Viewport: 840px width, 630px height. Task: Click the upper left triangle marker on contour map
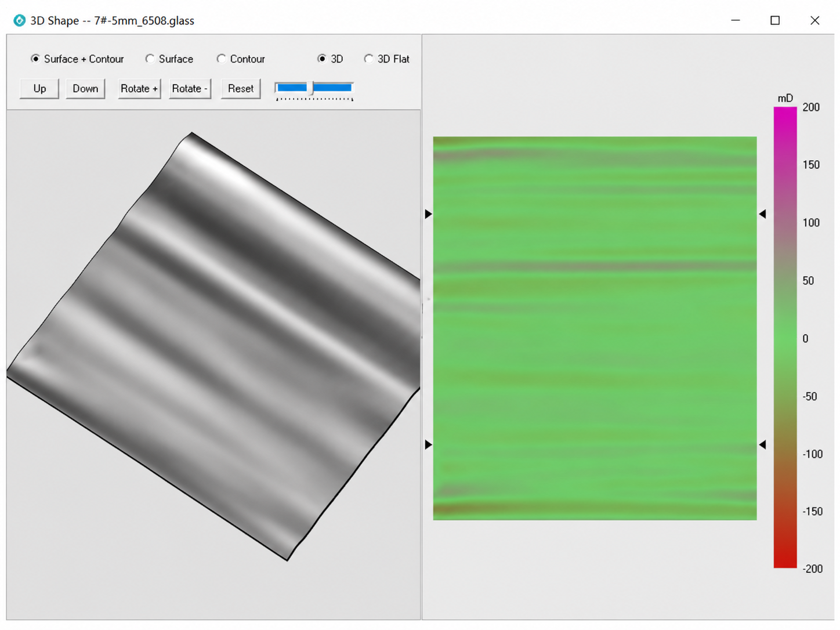coord(428,214)
